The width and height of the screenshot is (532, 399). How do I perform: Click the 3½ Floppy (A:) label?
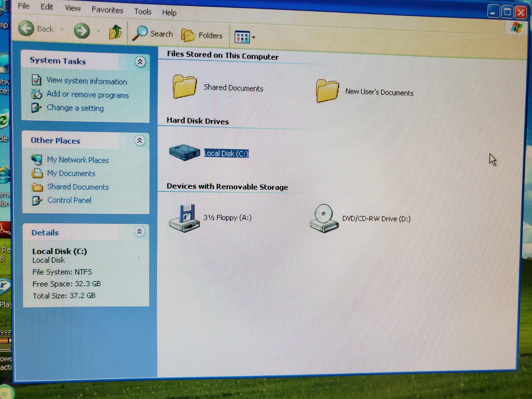227,218
